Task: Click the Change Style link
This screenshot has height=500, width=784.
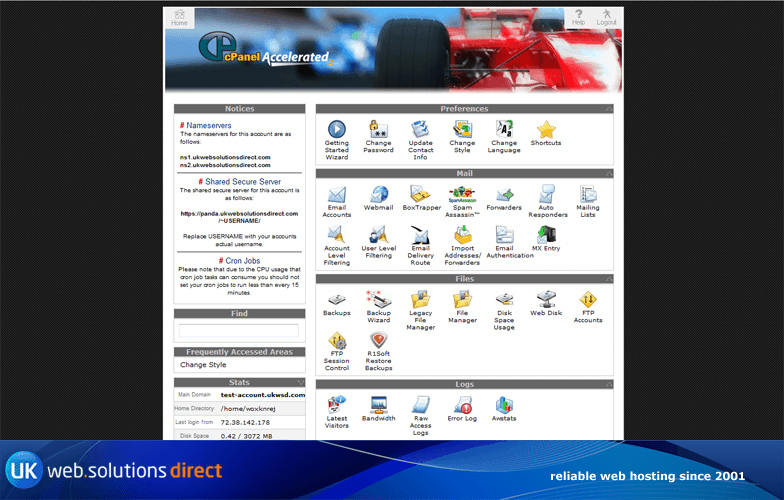Action: pyautogui.click(x=203, y=365)
